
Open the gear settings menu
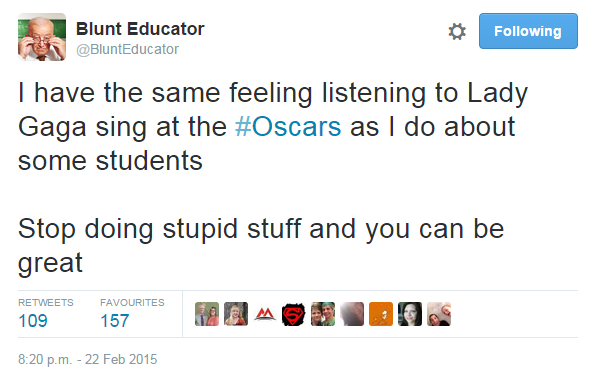[457, 31]
